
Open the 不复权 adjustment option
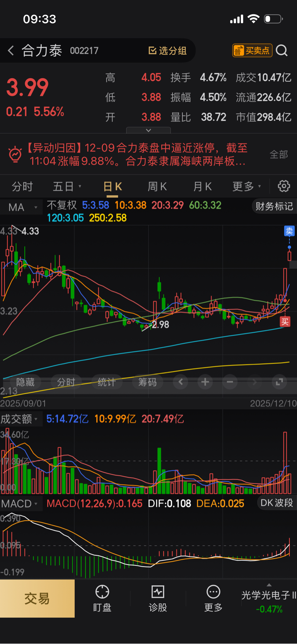[62, 205]
